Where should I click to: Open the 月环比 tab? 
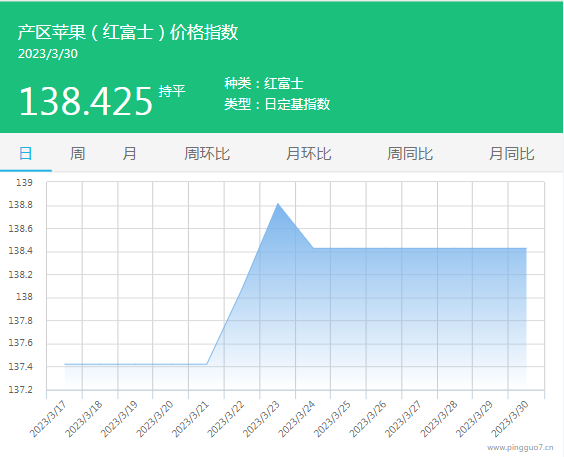point(309,154)
